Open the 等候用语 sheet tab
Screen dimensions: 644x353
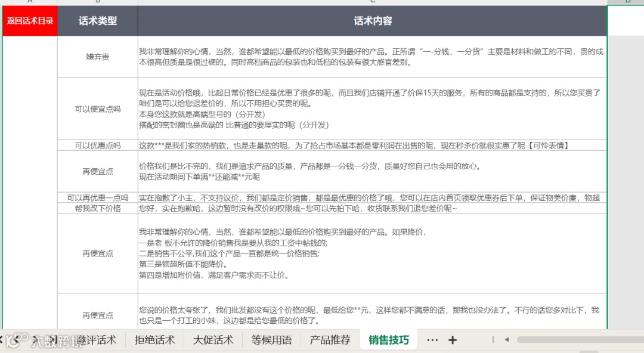coord(271,340)
